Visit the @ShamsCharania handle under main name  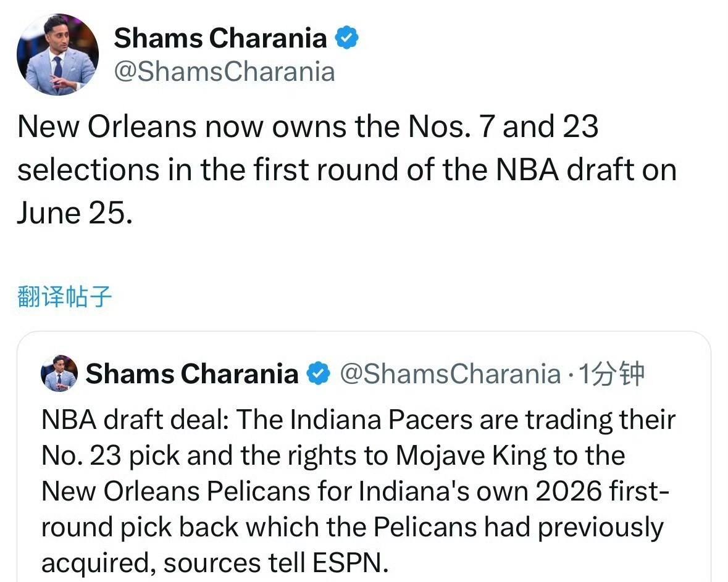[224, 72]
